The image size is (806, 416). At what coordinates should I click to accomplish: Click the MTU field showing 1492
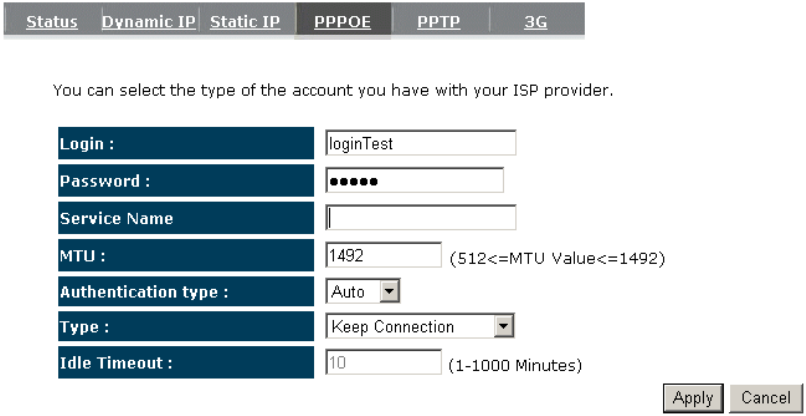click(x=383, y=255)
